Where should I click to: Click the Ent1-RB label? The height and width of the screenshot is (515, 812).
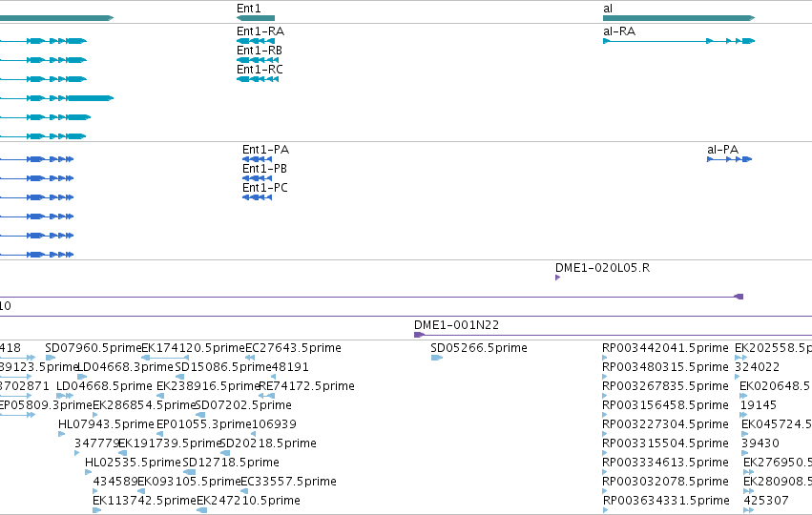260,51
